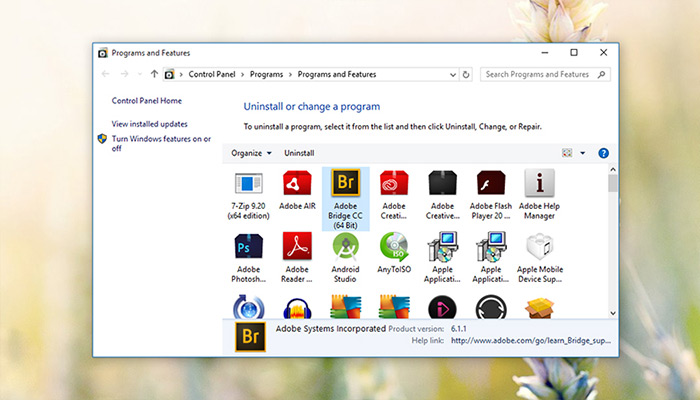Select the AnyToISO program icon
The image size is (700, 400).
pyautogui.click(x=394, y=246)
